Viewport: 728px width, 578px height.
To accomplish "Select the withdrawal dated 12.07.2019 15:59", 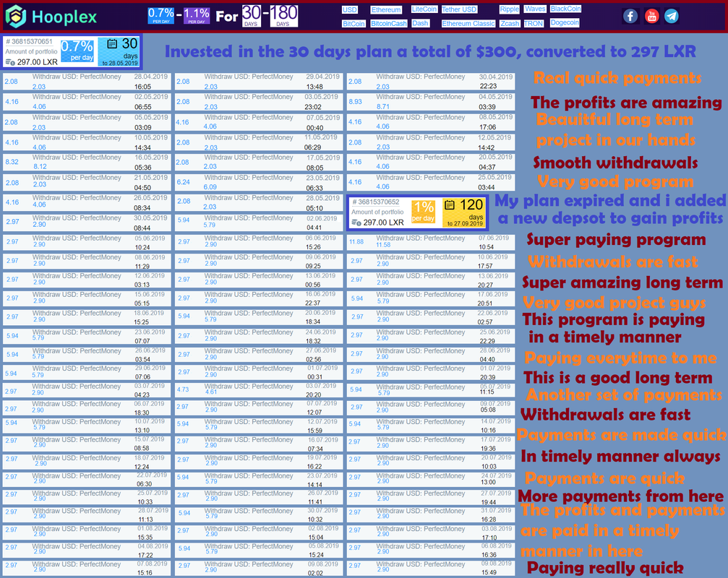I will (x=259, y=426).
